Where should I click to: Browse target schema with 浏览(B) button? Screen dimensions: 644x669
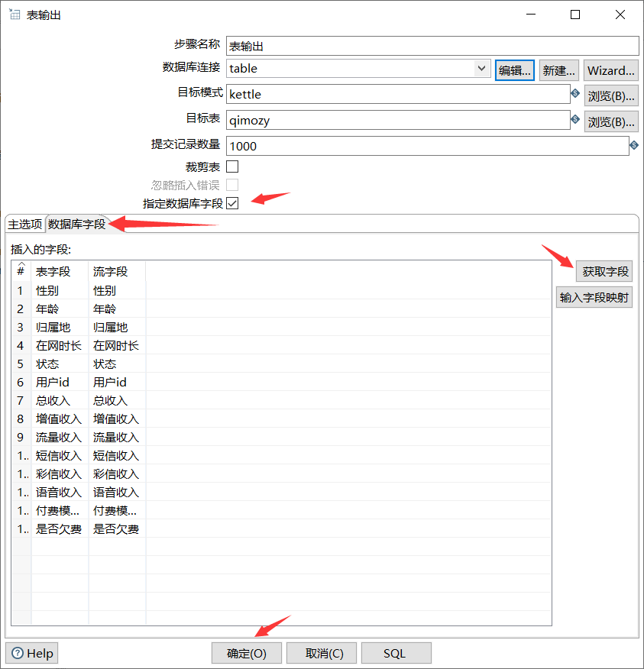pos(611,96)
